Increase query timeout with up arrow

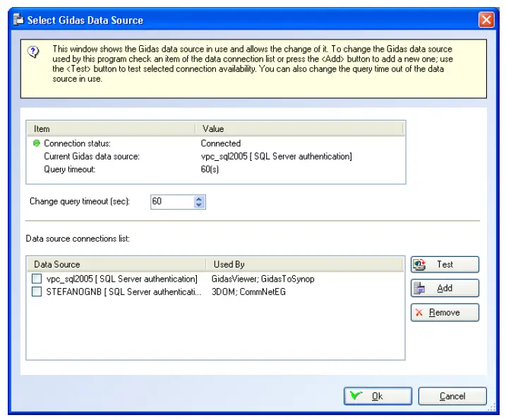pyautogui.click(x=199, y=199)
